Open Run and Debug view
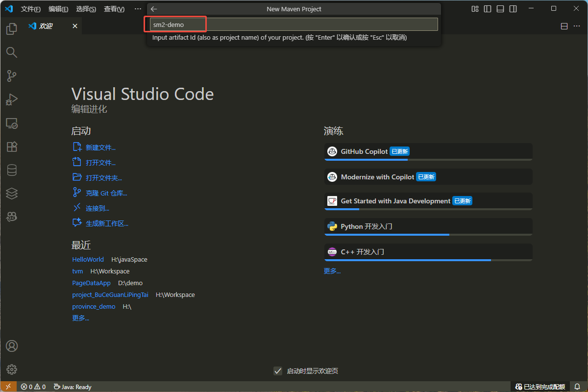The height and width of the screenshot is (392, 588). click(x=11, y=99)
